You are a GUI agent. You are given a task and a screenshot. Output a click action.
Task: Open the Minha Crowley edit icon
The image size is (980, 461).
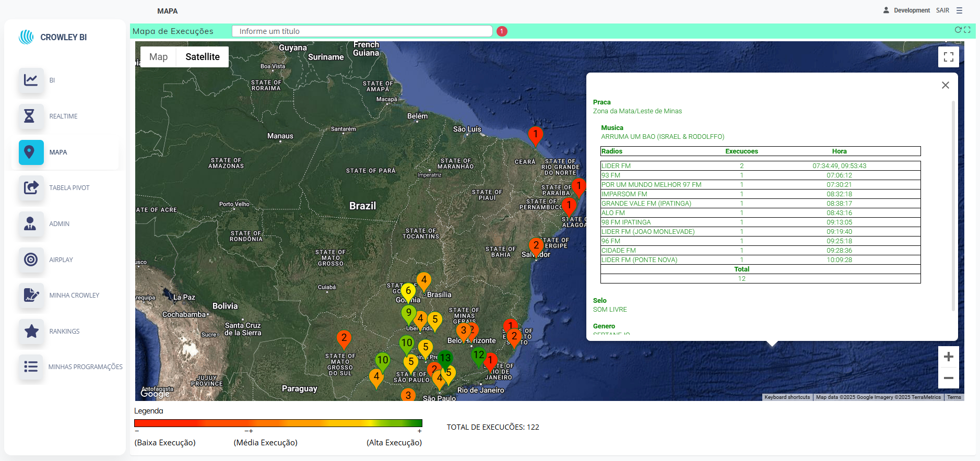coord(31,295)
